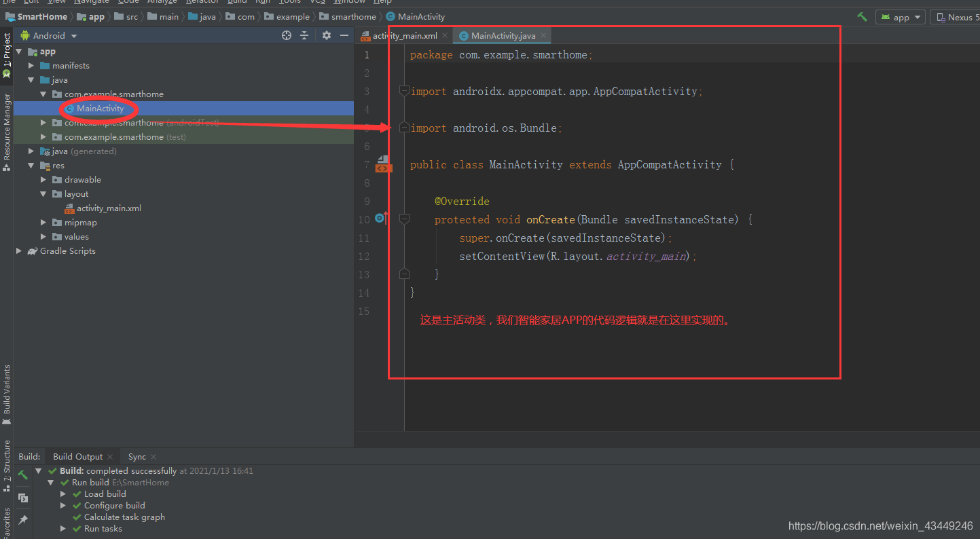The height and width of the screenshot is (539, 980).
Task: Close the Sync tab
Action: point(153,457)
